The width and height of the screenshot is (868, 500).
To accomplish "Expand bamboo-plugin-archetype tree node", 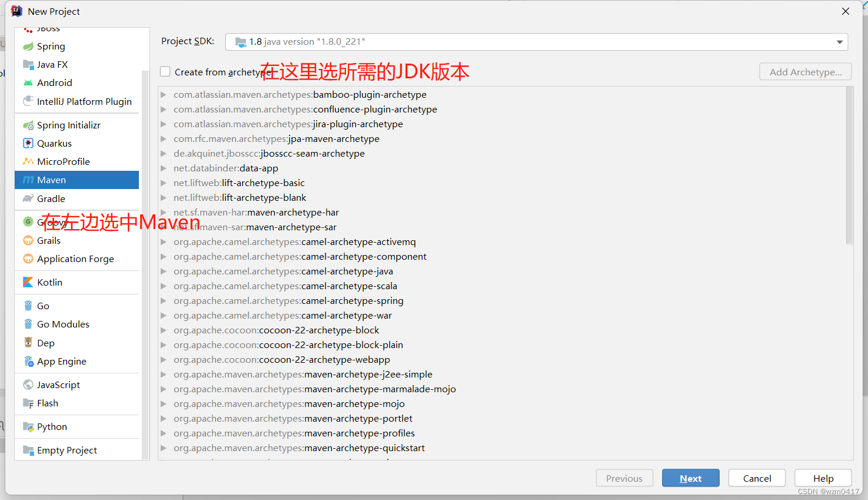I will coord(164,94).
